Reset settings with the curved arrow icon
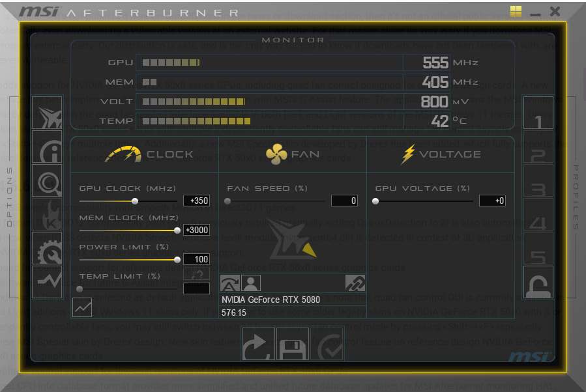The width and height of the screenshot is (586, 392). click(x=259, y=344)
